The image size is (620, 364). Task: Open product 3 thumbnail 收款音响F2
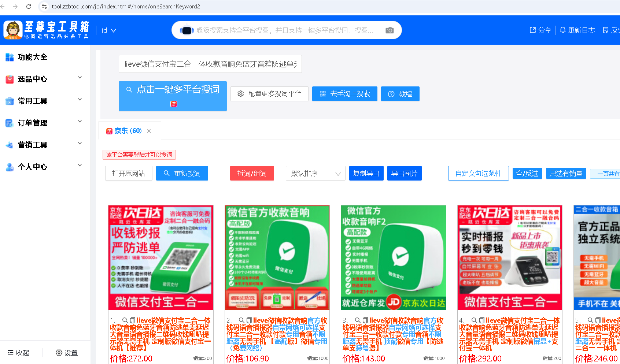(x=394, y=258)
